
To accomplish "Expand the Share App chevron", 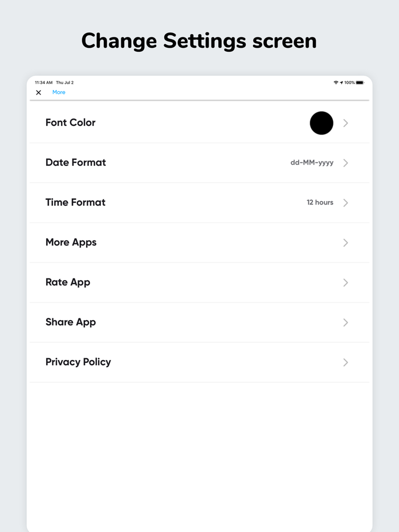I will point(345,322).
